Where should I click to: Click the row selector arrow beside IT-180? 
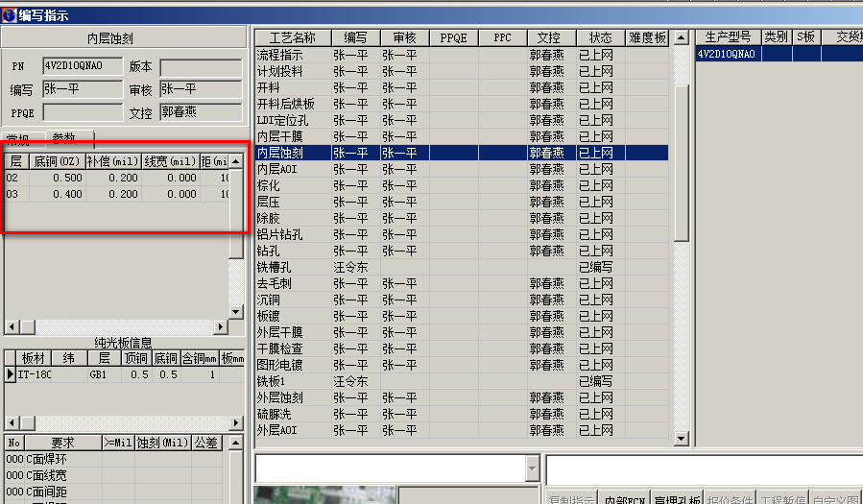(10, 374)
